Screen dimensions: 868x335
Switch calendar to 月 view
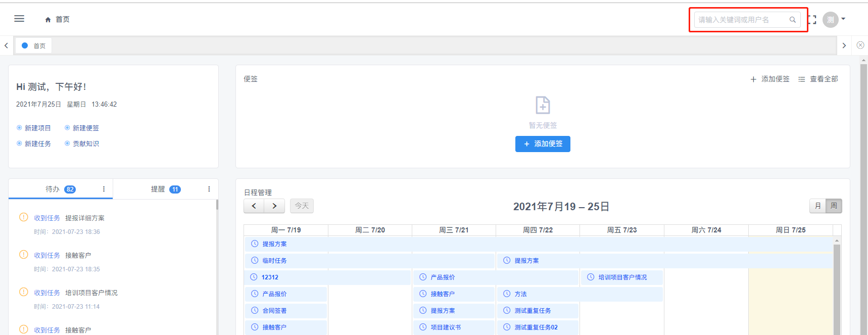click(x=817, y=206)
